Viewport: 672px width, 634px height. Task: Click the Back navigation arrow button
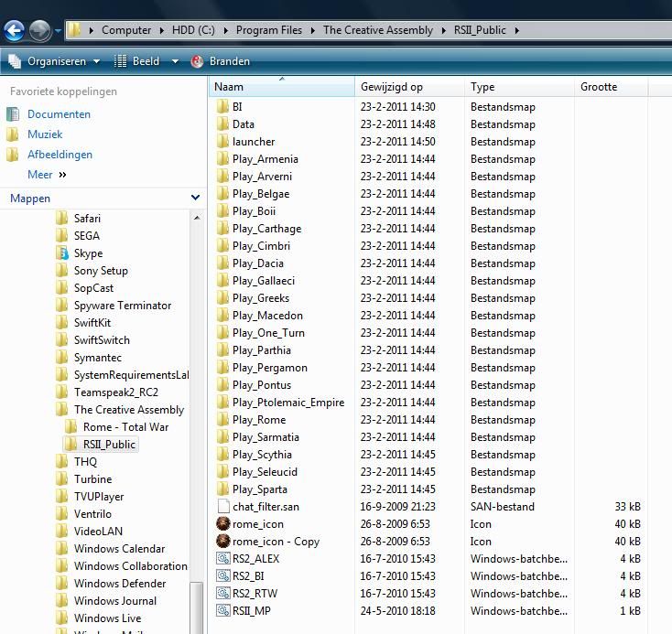[14, 31]
